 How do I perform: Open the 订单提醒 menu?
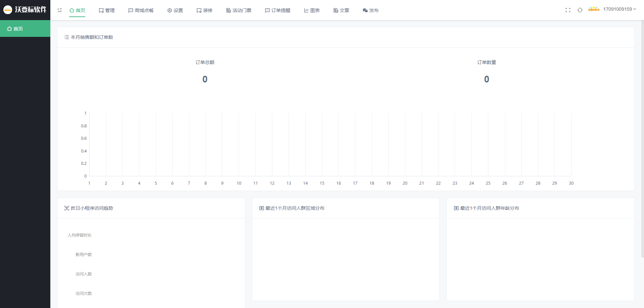click(278, 10)
